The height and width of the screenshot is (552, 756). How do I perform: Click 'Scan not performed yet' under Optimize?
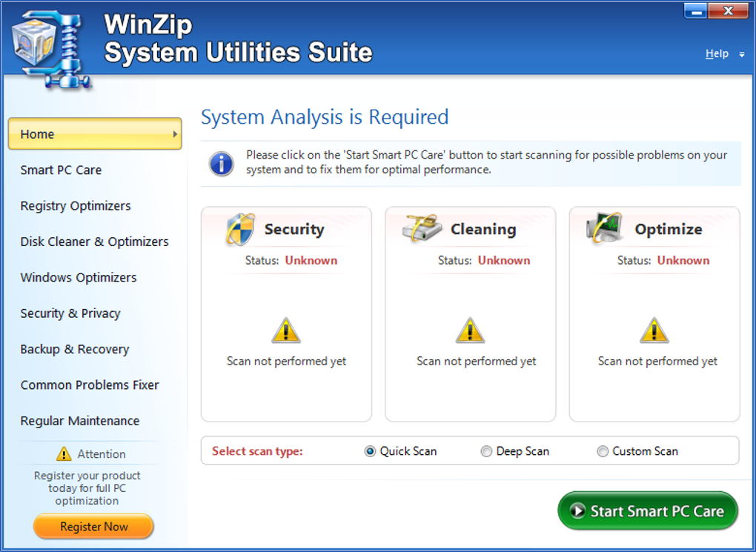(657, 361)
